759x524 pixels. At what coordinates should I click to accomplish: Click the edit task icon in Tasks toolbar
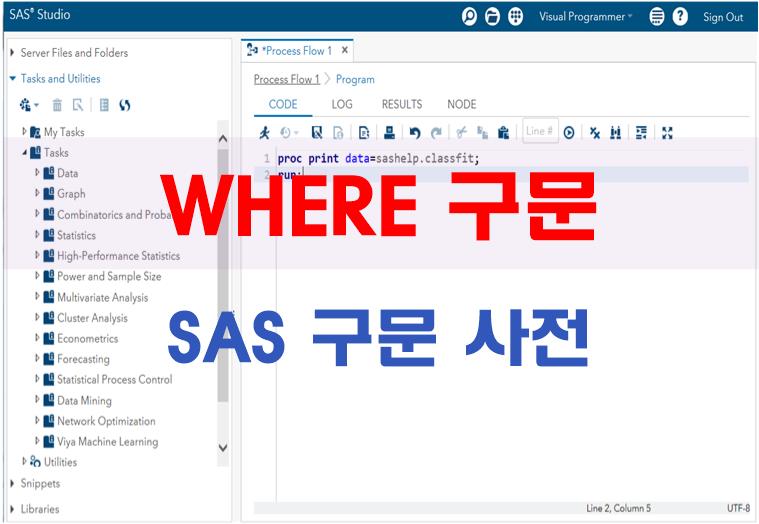pos(78,105)
